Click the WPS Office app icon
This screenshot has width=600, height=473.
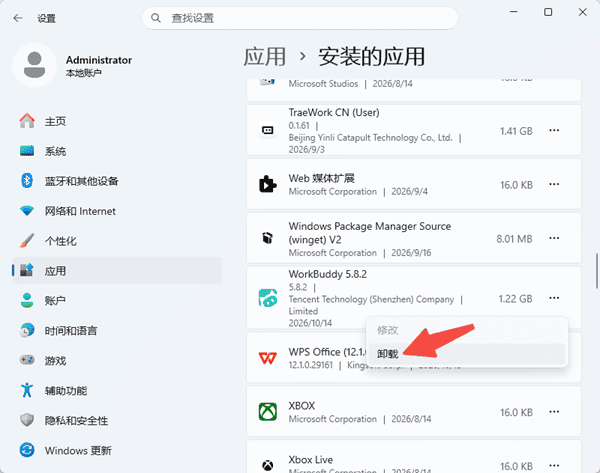[x=267, y=358]
